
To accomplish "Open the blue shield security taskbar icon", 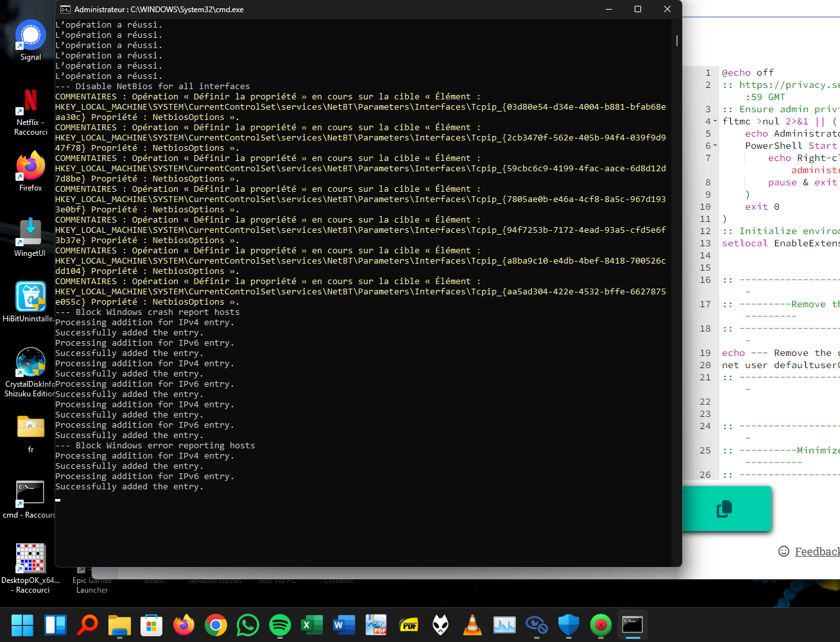I will click(569, 625).
